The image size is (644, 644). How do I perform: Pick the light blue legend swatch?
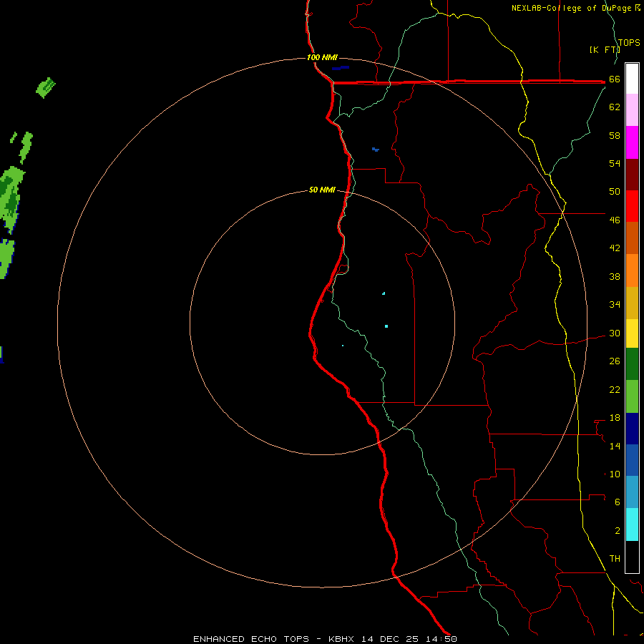coord(632,492)
